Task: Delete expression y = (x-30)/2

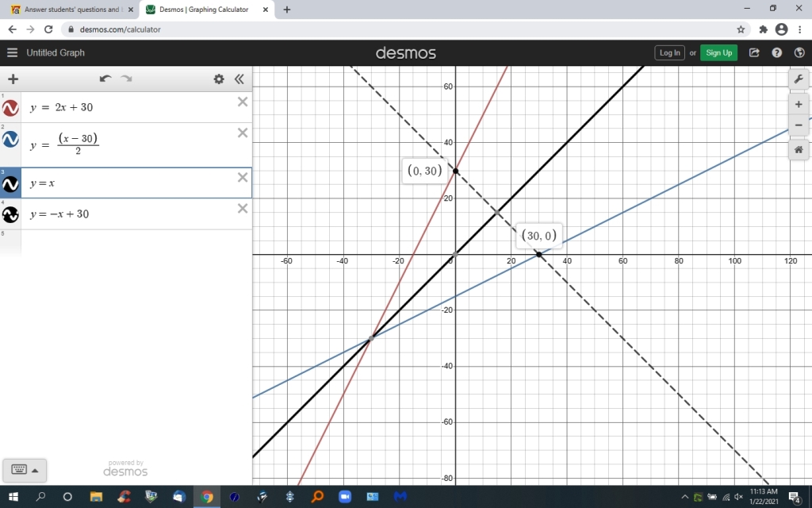Action: click(243, 133)
